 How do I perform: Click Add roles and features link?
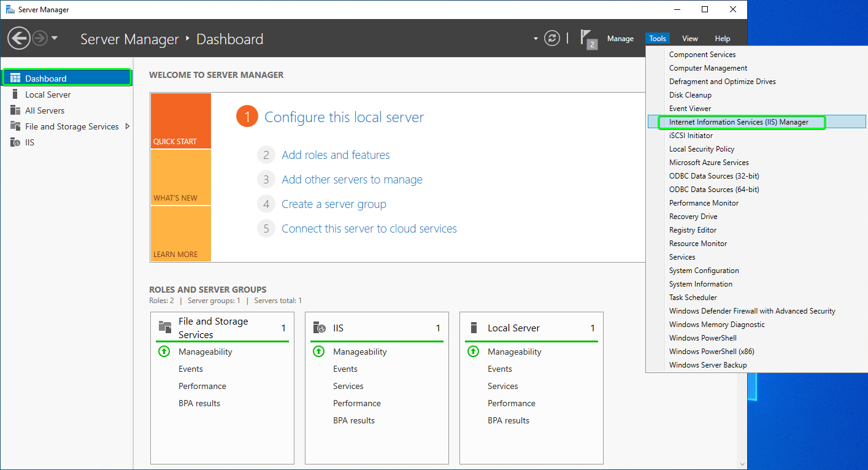336,155
